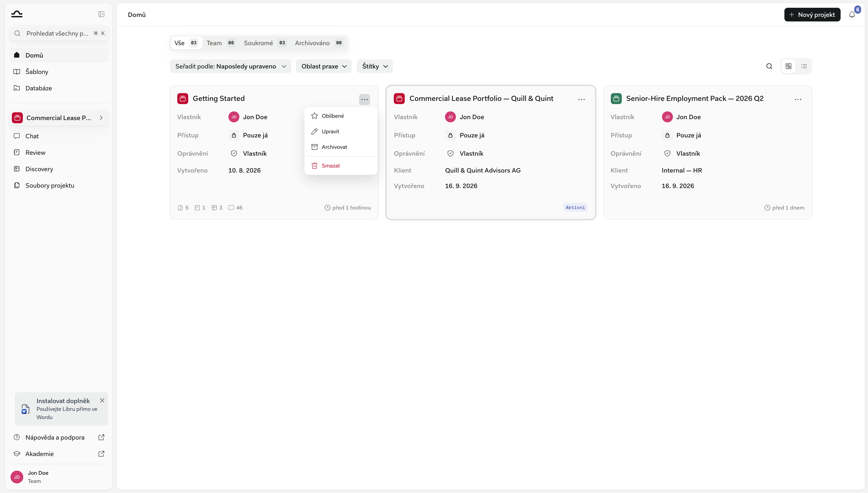The image size is (868, 493).
Task: Choose Upravit in the context menu
Action: [341, 131]
